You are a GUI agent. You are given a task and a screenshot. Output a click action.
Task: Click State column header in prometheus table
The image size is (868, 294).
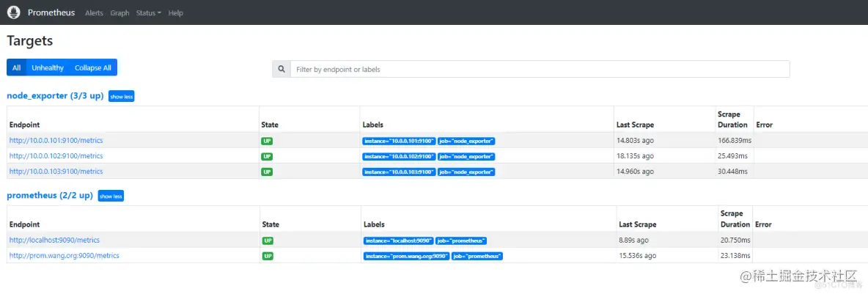(x=270, y=225)
